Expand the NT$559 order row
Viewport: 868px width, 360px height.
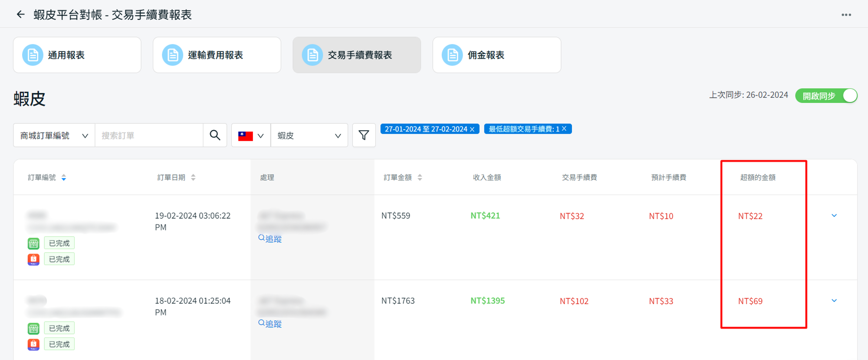pyautogui.click(x=834, y=216)
